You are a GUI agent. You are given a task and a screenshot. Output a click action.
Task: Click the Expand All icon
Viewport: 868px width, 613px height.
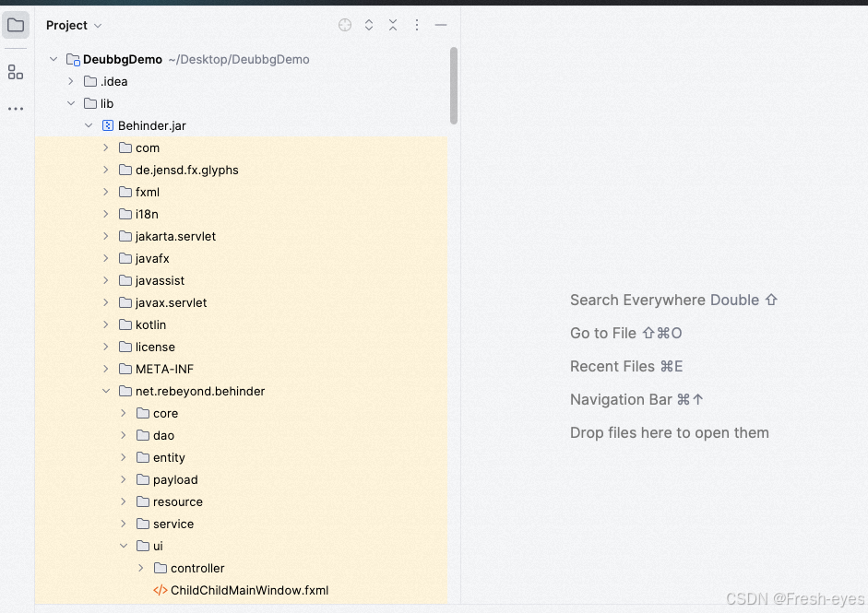tap(368, 25)
